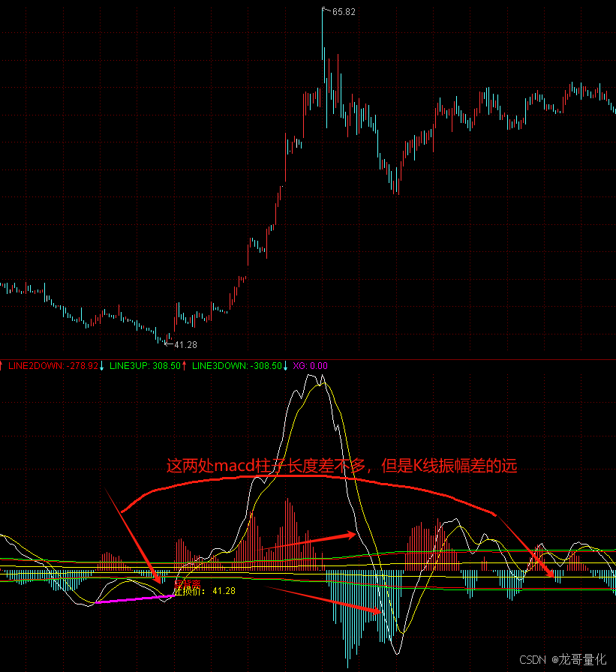
Task: Select the LINE2DOWN: -278.92 indicator value
Action: coord(53,366)
